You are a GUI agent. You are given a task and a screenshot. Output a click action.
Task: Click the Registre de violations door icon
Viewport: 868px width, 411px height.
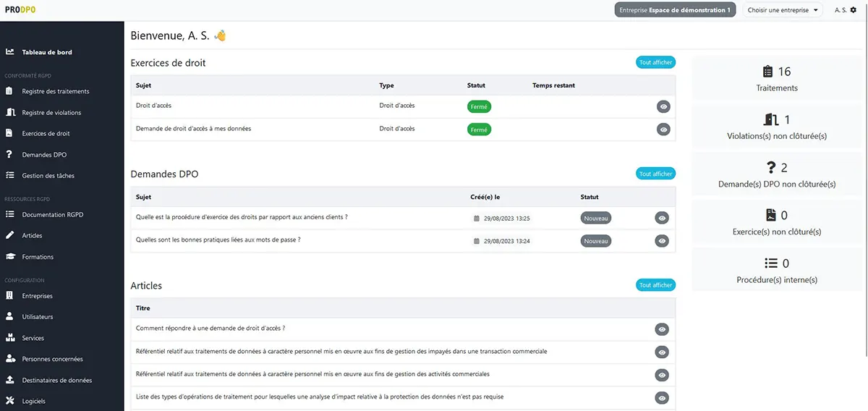pos(9,112)
